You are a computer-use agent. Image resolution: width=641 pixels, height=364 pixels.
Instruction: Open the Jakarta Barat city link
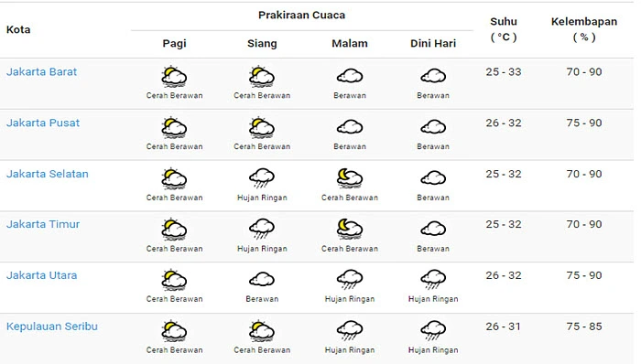pos(42,72)
